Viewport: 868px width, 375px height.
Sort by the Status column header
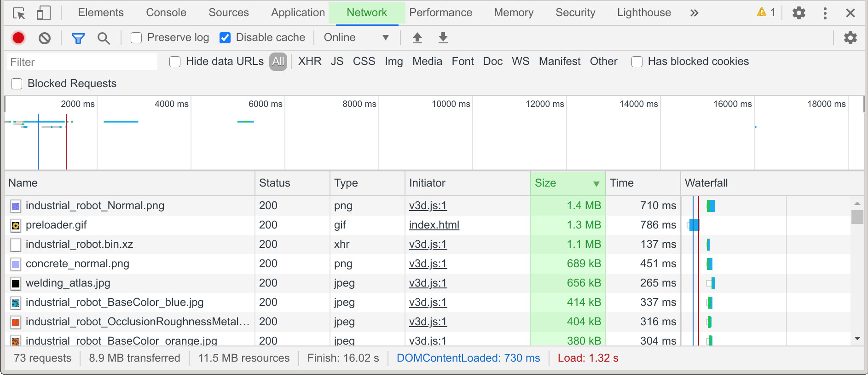pos(293,183)
